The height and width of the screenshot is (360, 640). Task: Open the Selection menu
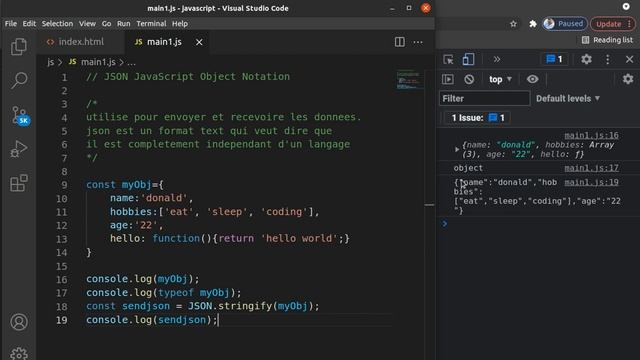(x=57, y=24)
